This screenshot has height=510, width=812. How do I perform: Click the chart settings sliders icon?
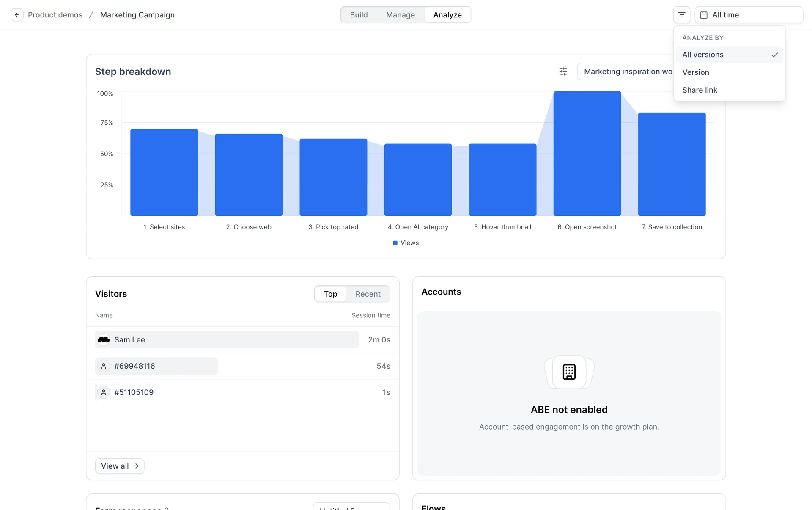563,72
